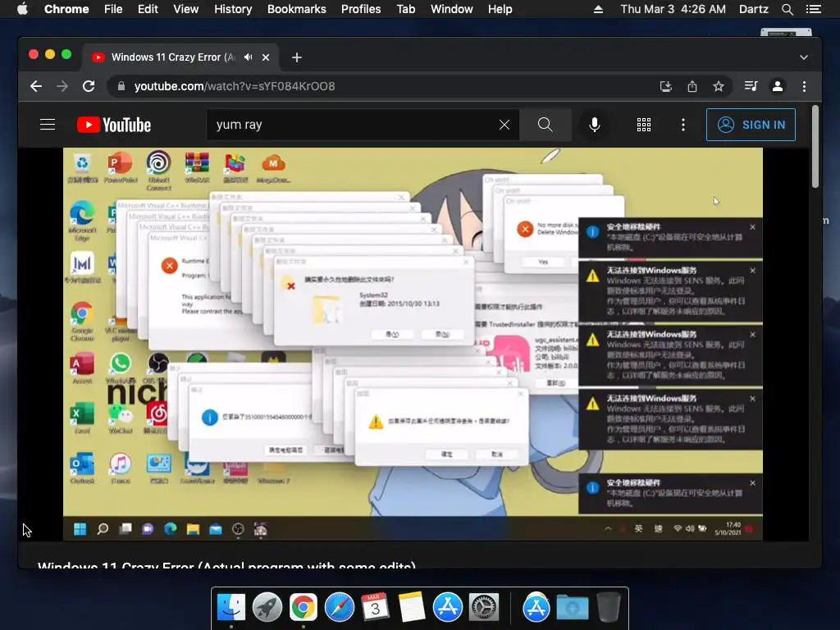The width and height of the screenshot is (840, 630).
Task: Open the Apple menu
Action: (22, 9)
